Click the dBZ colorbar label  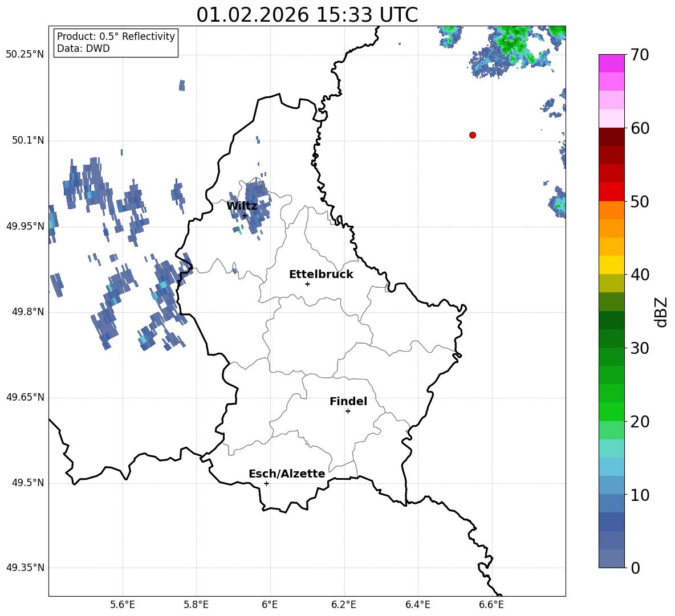(x=662, y=312)
